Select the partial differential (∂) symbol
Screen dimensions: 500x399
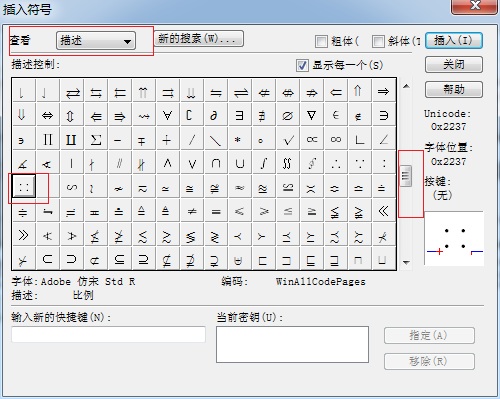[x=215, y=115]
